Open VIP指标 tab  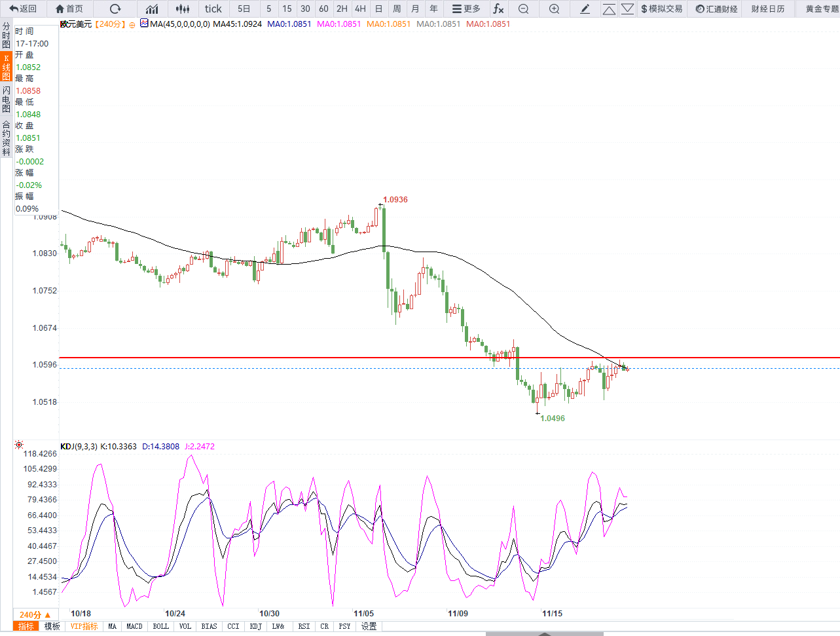pyautogui.click(x=84, y=626)
